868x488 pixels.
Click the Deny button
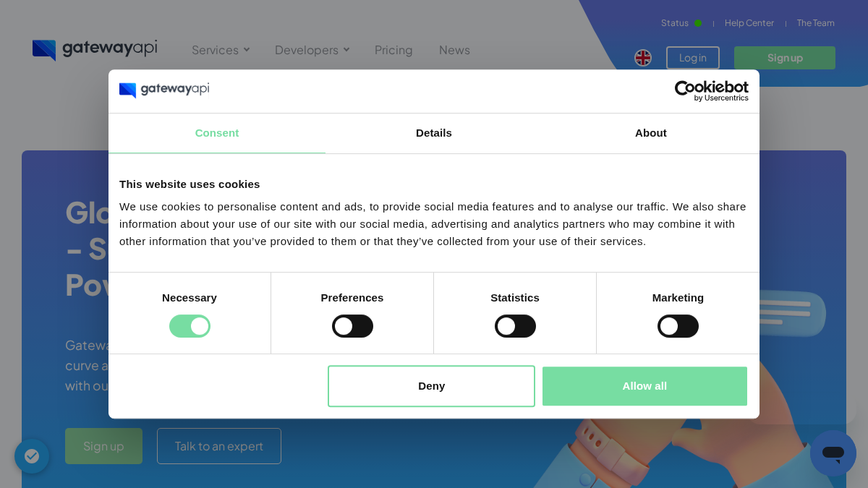431,386
